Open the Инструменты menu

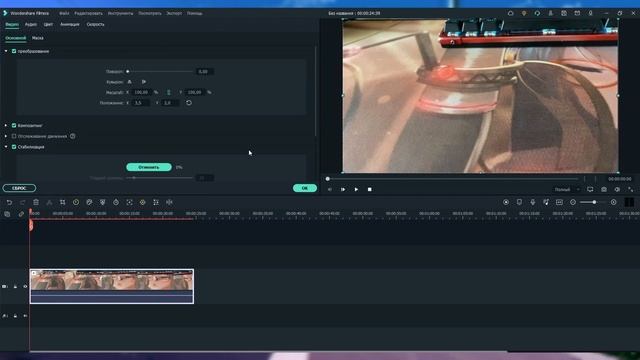[x=120, y=13]
